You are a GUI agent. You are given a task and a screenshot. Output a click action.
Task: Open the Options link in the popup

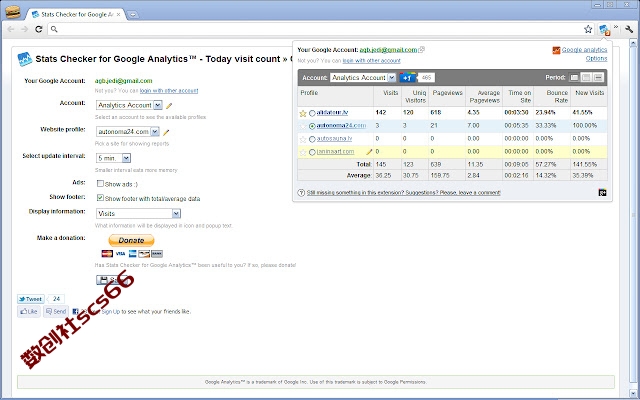click(596, 59)
